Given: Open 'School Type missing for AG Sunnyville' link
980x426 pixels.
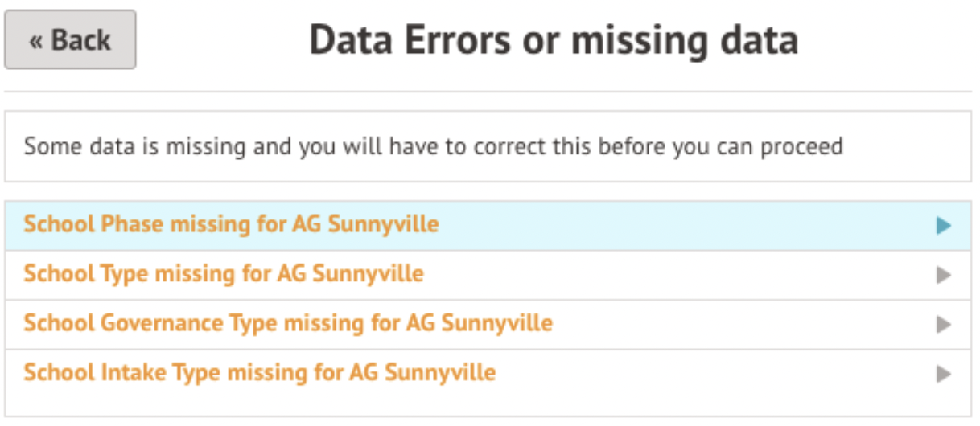Looking at the screenshot, I should [224, 274].
